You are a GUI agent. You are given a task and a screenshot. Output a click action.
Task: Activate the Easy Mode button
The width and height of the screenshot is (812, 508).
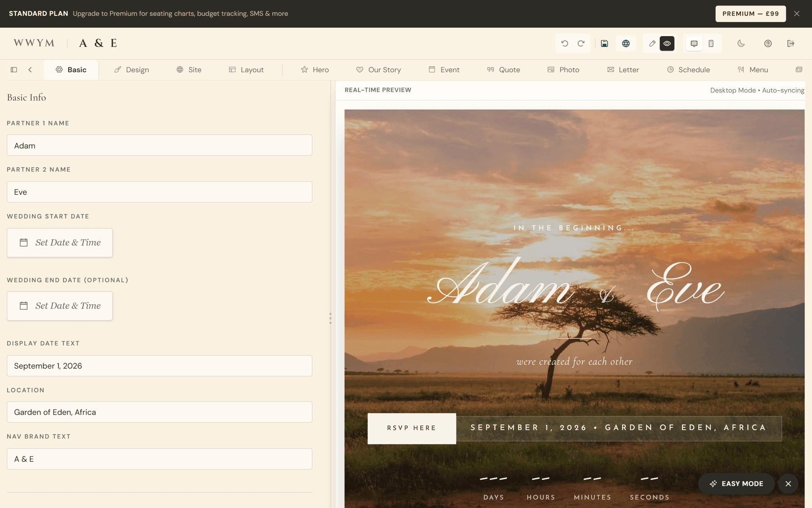click(x=736, y=484)
